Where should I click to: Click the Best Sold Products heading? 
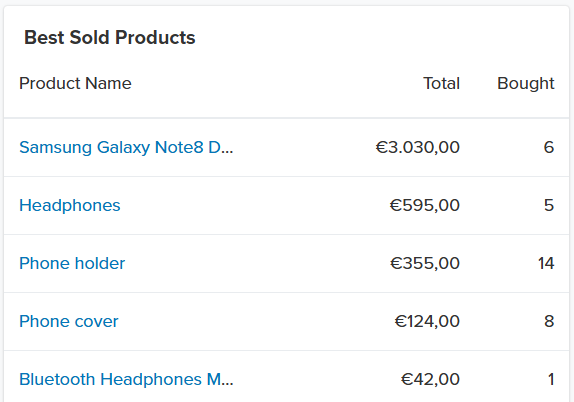point(109,37)
